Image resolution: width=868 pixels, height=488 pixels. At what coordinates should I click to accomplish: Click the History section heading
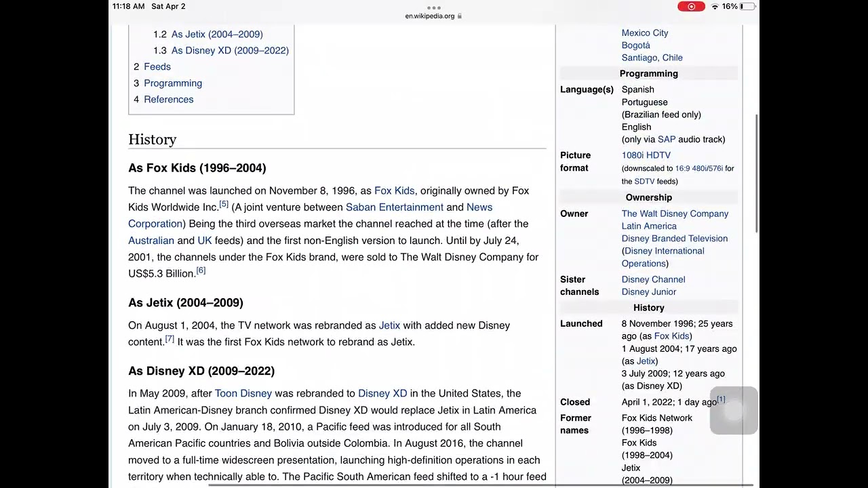[x=153, y=139]
